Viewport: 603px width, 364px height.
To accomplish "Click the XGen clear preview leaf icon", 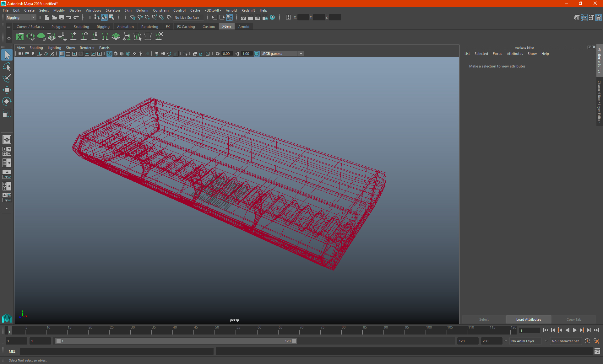I will pos(41,37).
